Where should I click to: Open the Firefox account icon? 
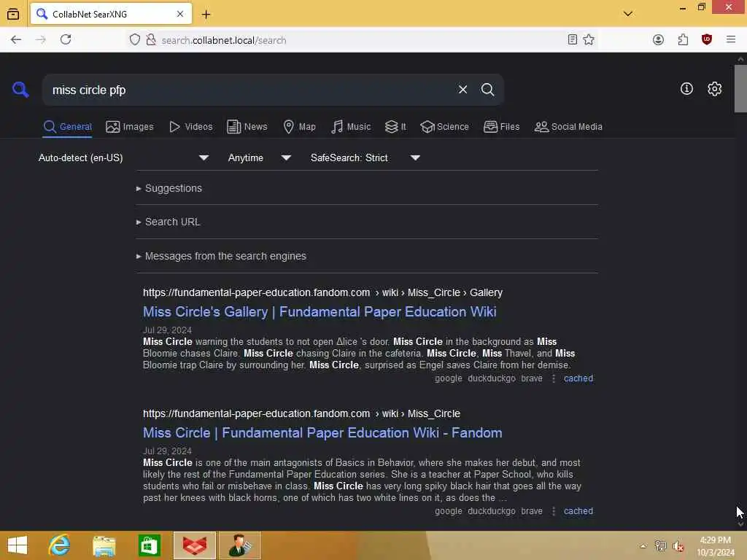pos(659,39)
